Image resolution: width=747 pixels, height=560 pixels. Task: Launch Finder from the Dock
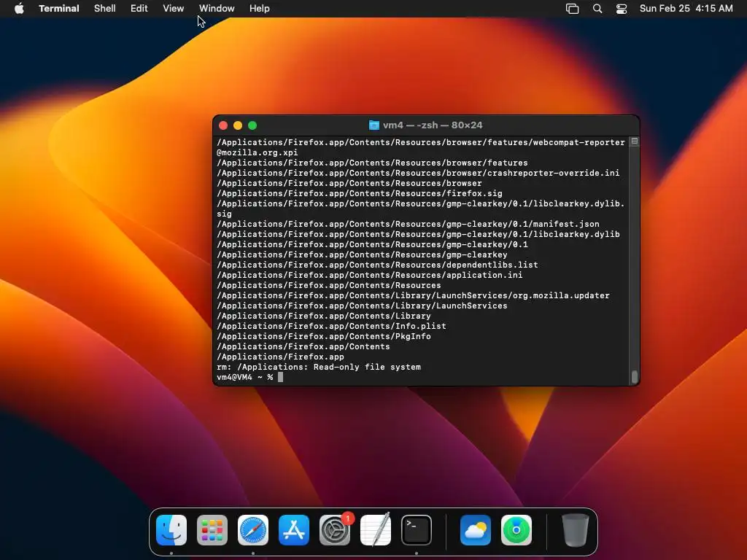tap(171, 530)
